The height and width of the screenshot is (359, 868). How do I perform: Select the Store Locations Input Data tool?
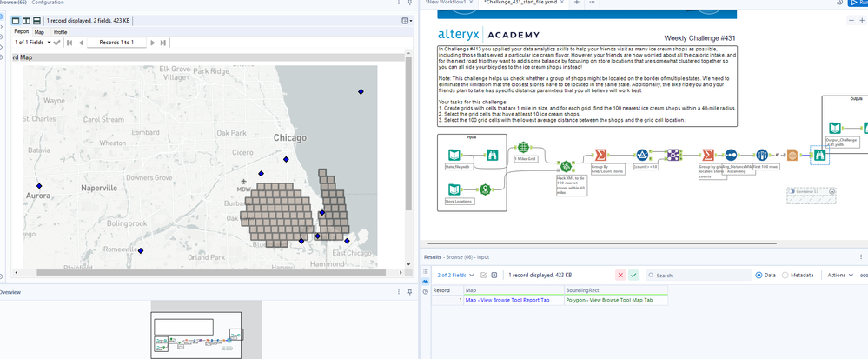(454, 189)
